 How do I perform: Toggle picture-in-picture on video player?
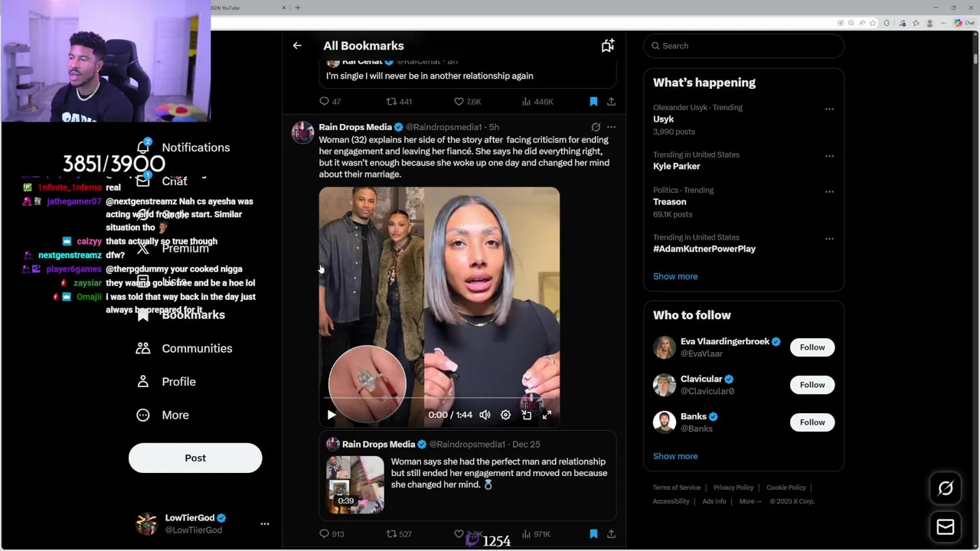point(527,415)
